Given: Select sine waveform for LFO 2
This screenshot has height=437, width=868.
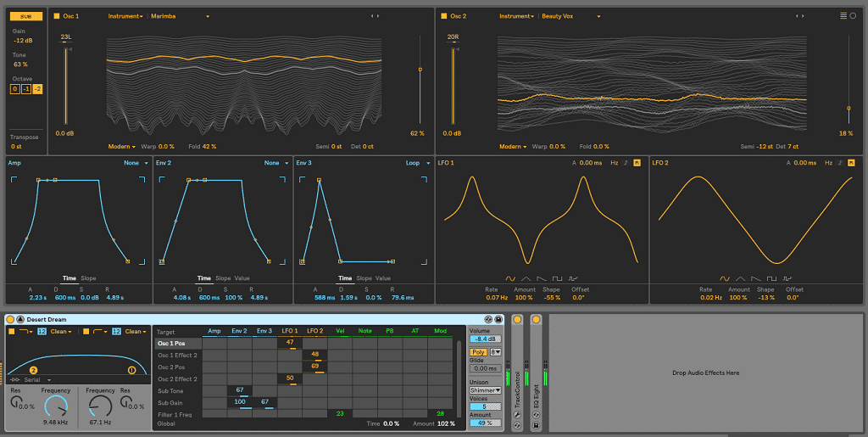Looking at the screenshot, I should [x=725, y=278].
